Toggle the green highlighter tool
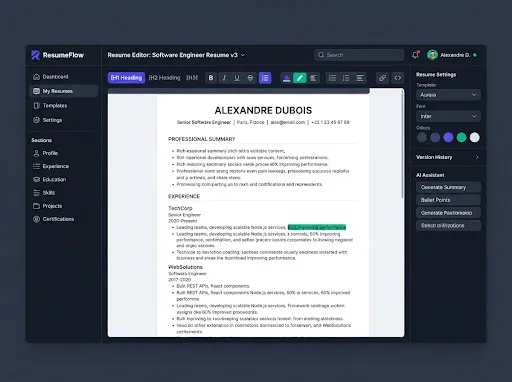This screenshot has width=512, height=382. [x=300, y=78]
